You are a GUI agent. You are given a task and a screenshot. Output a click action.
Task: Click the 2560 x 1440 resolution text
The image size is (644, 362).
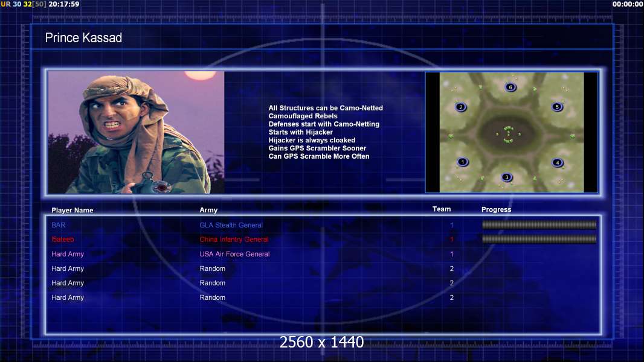[x=321, y=342]
